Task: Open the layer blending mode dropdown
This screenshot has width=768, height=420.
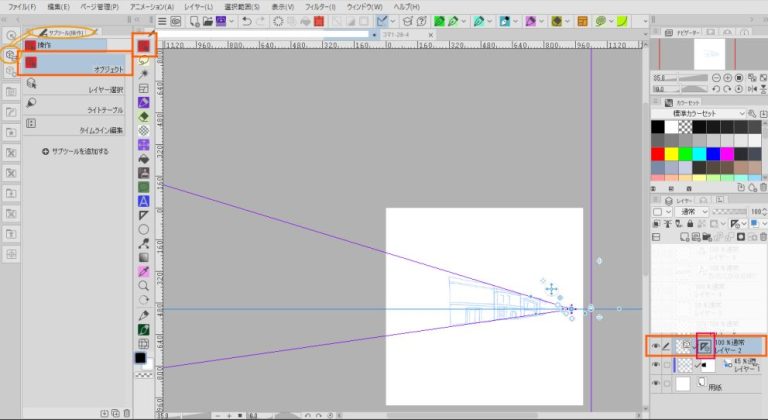Action: (x=694, y=212)
